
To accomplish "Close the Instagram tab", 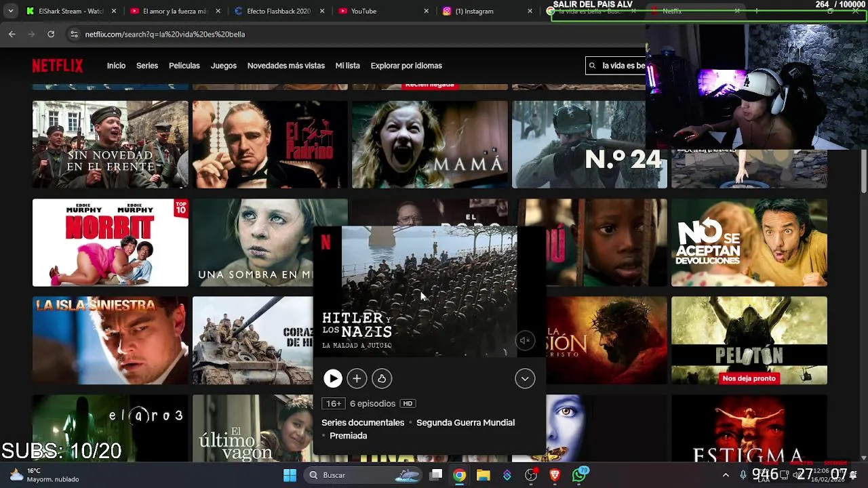I will pyautogui.click(x=530, y=11).
